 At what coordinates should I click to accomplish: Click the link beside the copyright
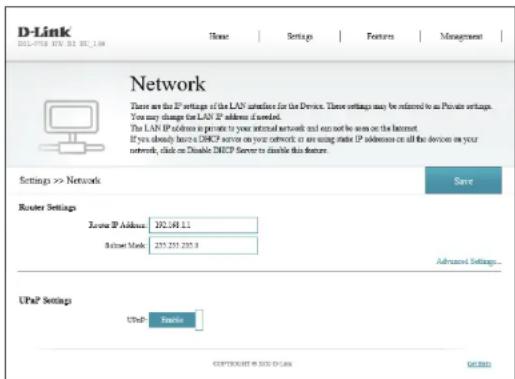click(x=479, y=364)
